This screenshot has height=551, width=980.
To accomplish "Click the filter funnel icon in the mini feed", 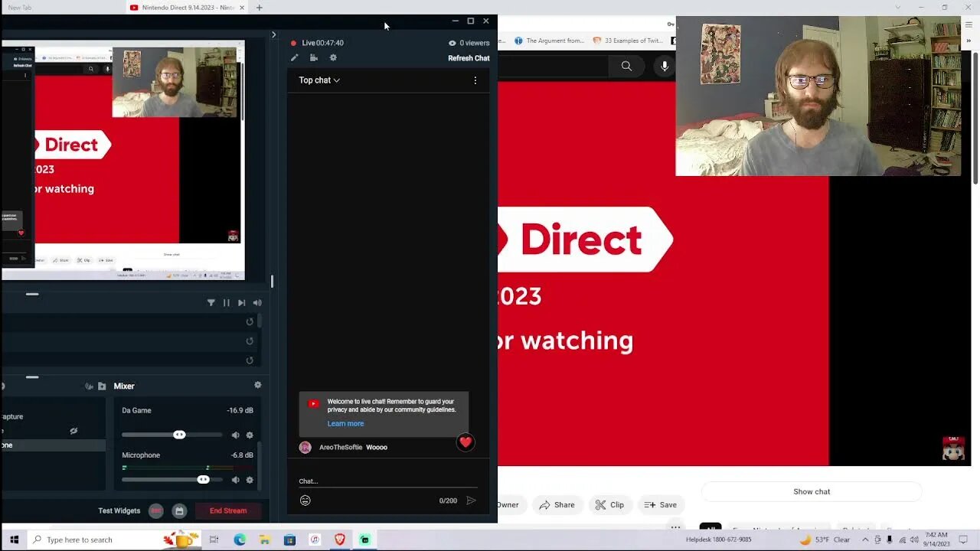I will click(x=211, y=303).
